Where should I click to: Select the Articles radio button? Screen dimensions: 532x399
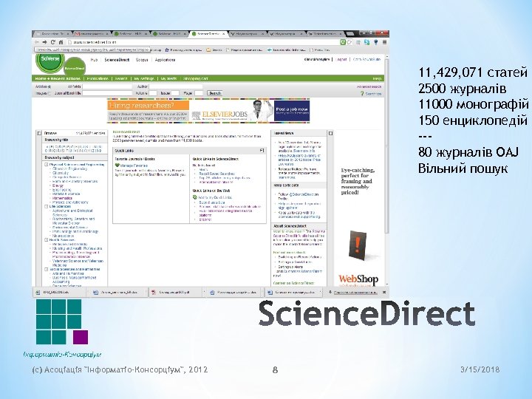point(50,87)
